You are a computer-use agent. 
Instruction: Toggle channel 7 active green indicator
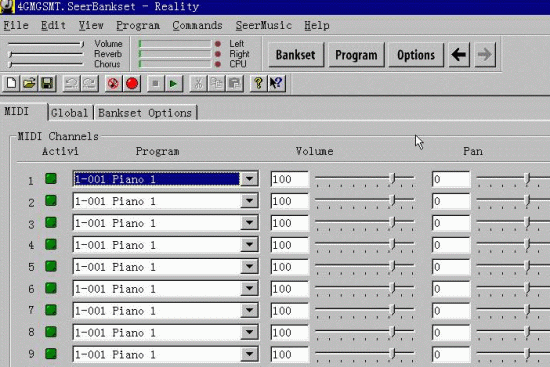51,310
